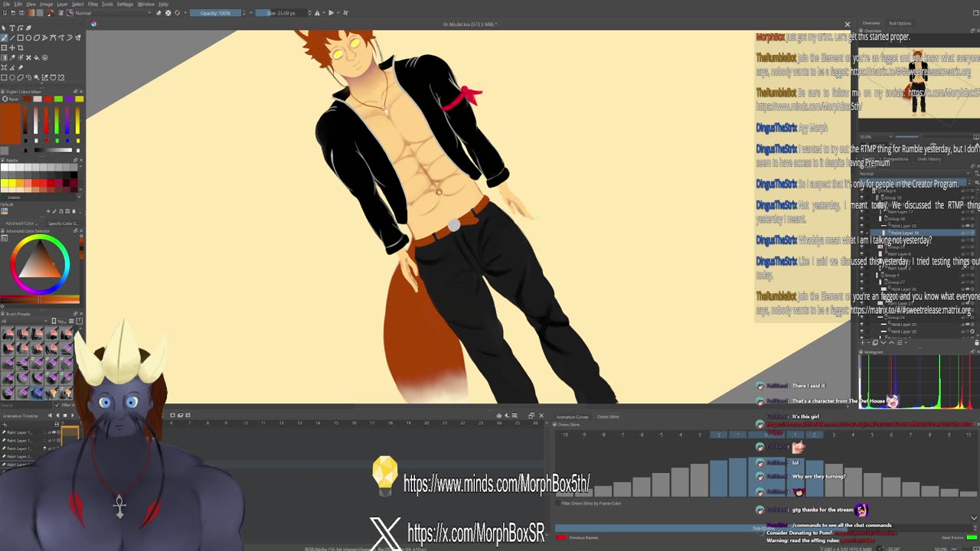Click Previous frames red color swatch
Image resolution: width=980 pixels, height=551 pixels.
pyautogui.click(x=561, y=537)
